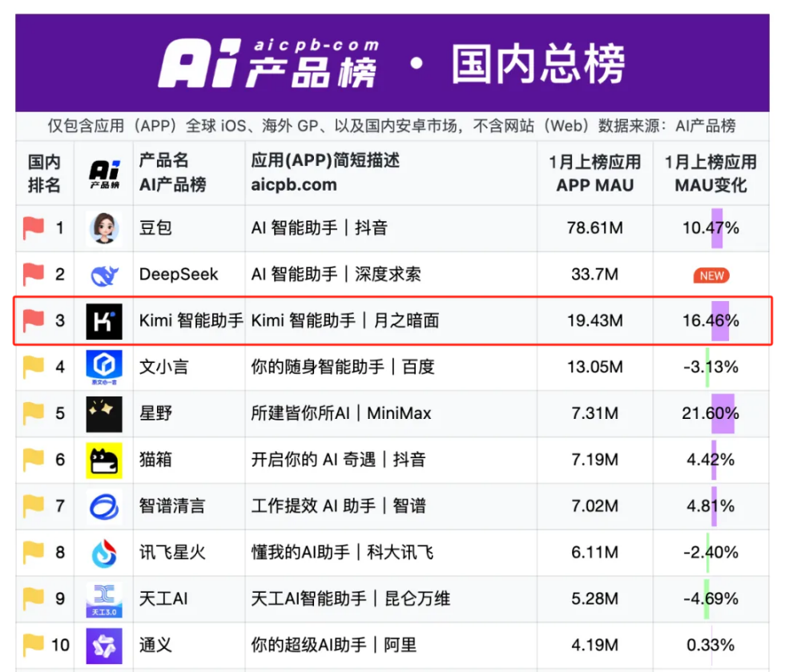Select the product name 猫箱
The width and height of the screenshot is (785, 672).
coord(155,460)
